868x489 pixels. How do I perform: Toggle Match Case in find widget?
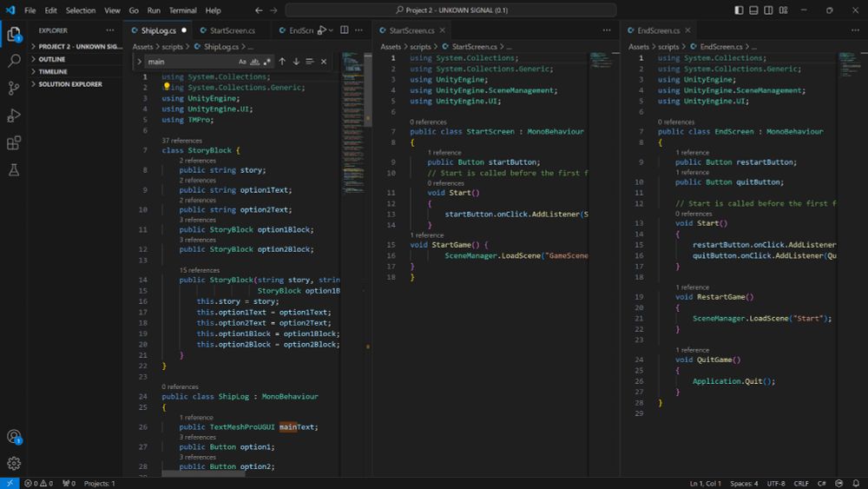tap(242, 62)
